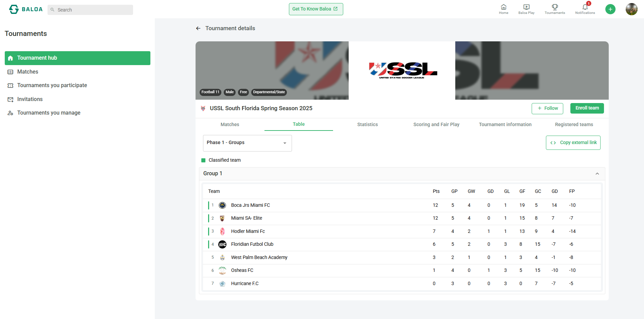Screen dimensions: 644x319
Task: Click Osheas FC team name
Action: pos(242,271)
